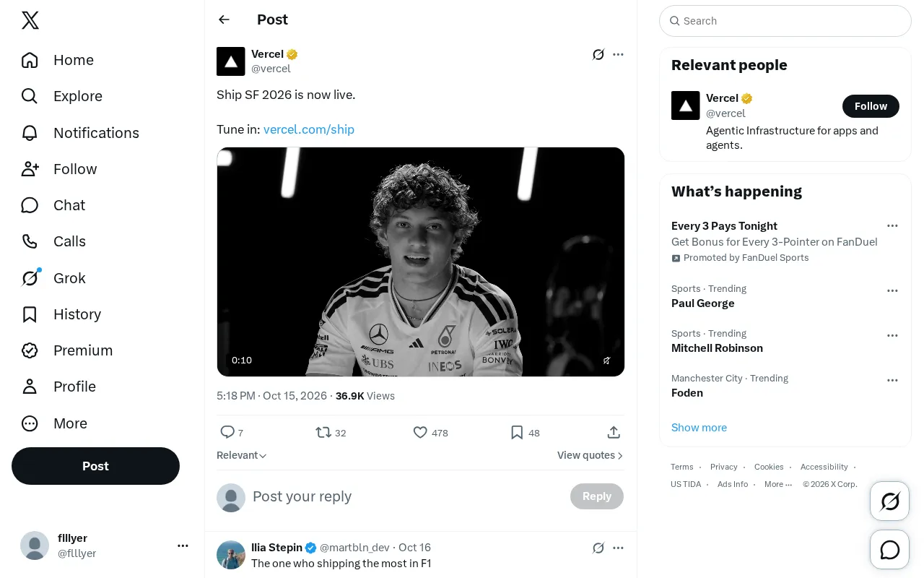Unmute the video sound
Screen dimensions: 924x578
[607, 360]
